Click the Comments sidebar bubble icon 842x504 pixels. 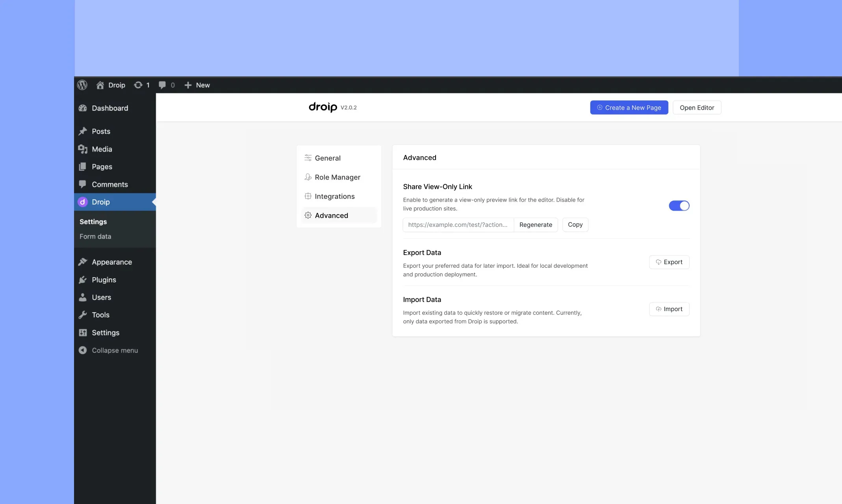coord(83,184)
